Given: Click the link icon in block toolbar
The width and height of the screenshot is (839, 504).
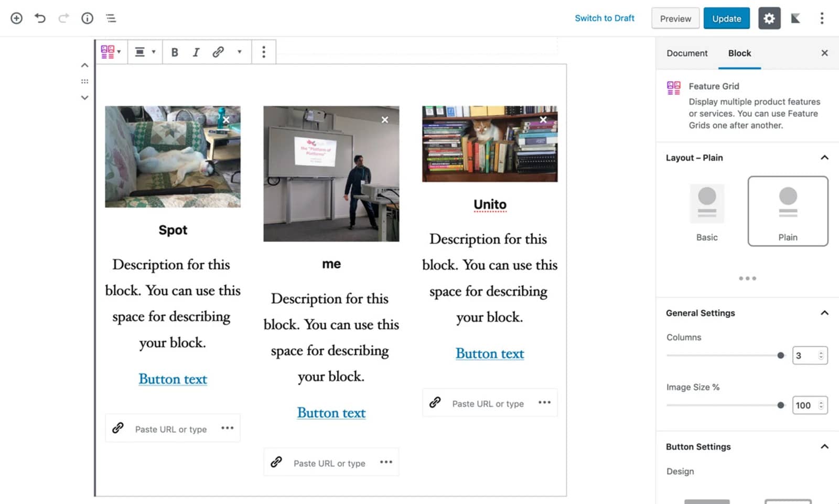Looking at the screenshot, I should pos(218,52).
